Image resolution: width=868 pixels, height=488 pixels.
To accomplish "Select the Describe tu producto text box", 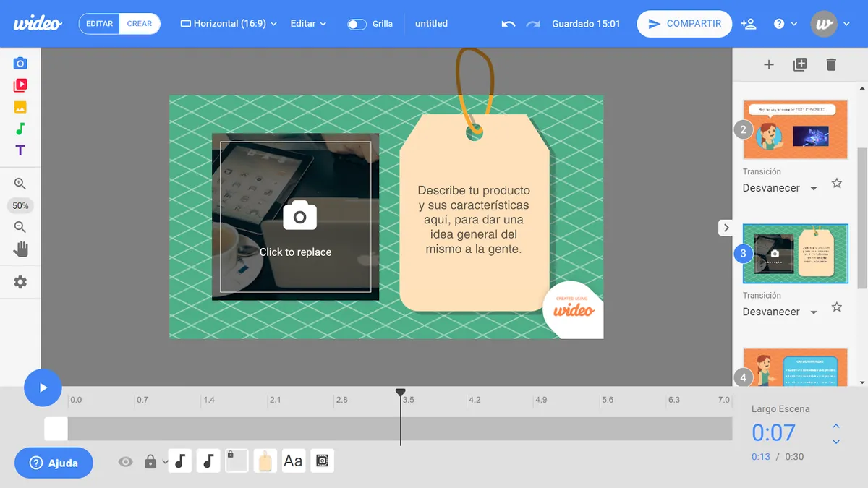I will [474, 220].
